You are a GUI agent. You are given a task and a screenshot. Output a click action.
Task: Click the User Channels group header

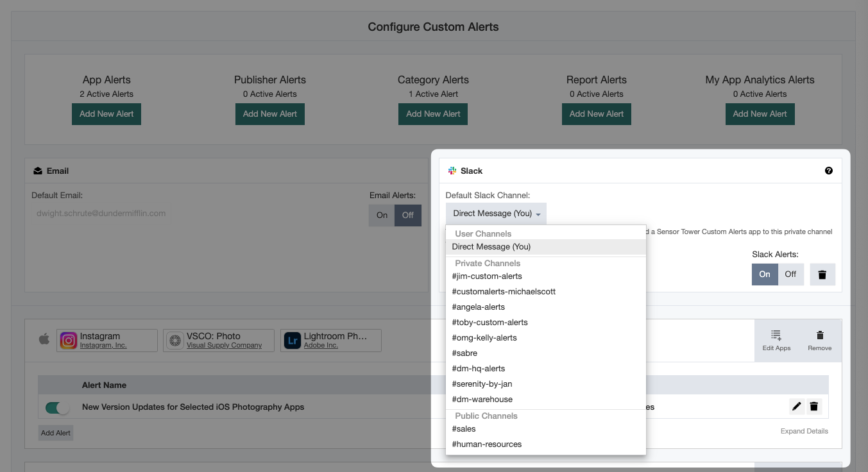click(x=483, y=234)
